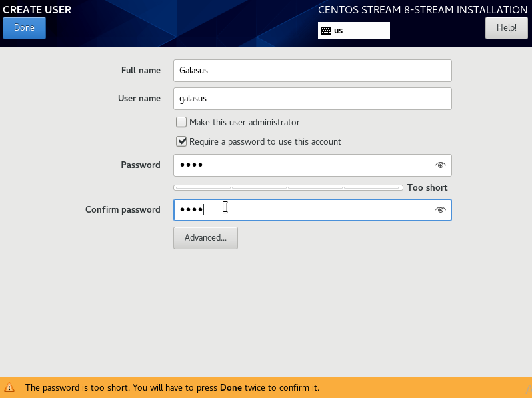Click the Confirm password label
Viewport: 532px width, 398px height.
pos(123,210)
